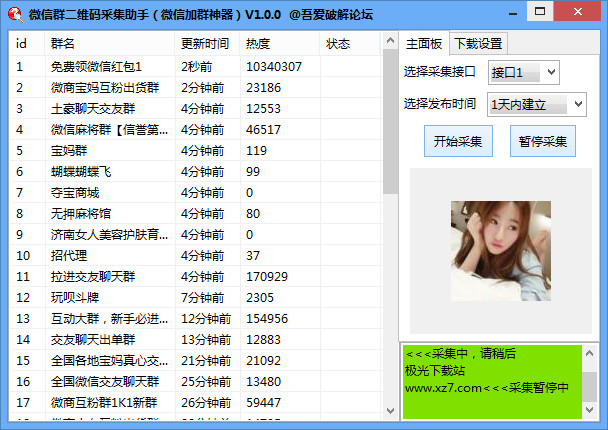Image resolution: width=608 pixels, height=430 pixels.
Task: Sort by the 群名 column header
Action: (110, 43)
